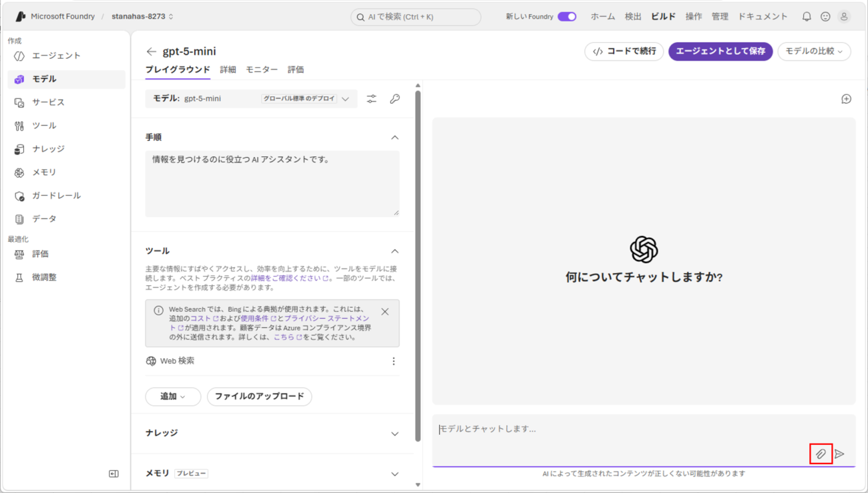Open サービス in the sidebar
The width and height of the screenshot is (868, 493).
tap(67, 102)
